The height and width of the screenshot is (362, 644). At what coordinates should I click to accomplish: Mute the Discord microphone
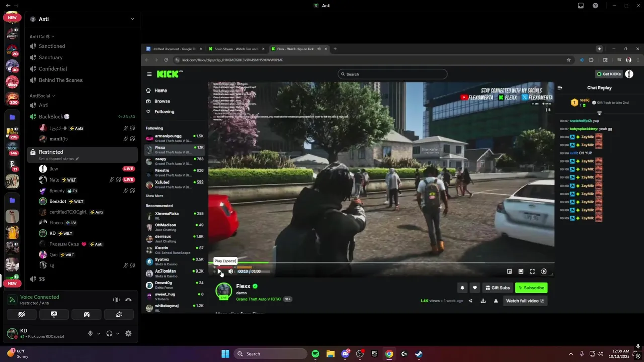[x=91, y=333]
